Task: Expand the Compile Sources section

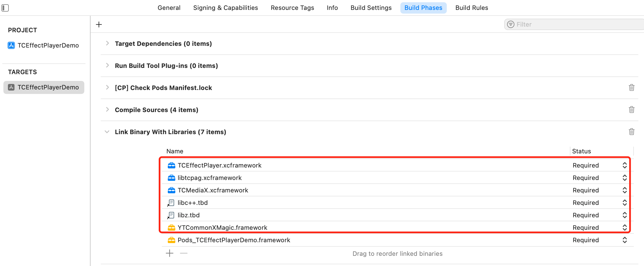Action: pos(107,110)
